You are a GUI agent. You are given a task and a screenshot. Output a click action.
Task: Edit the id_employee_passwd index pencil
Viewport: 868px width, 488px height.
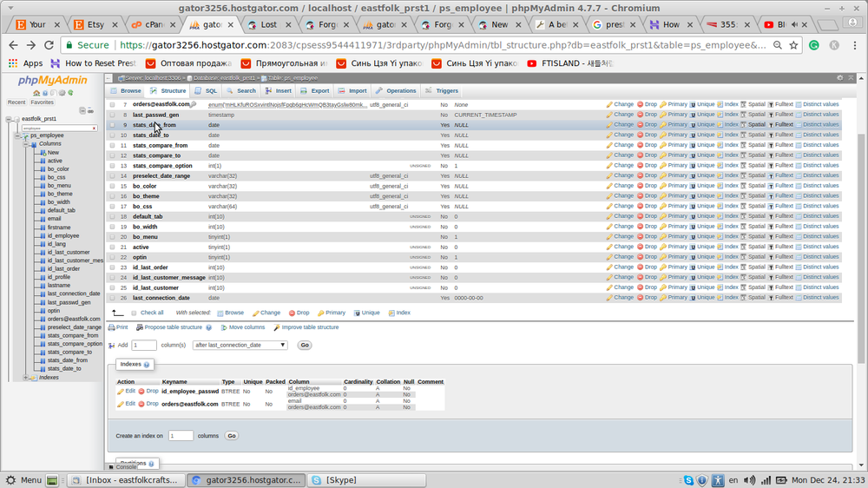pyautogui.click(x=120, y=392)
